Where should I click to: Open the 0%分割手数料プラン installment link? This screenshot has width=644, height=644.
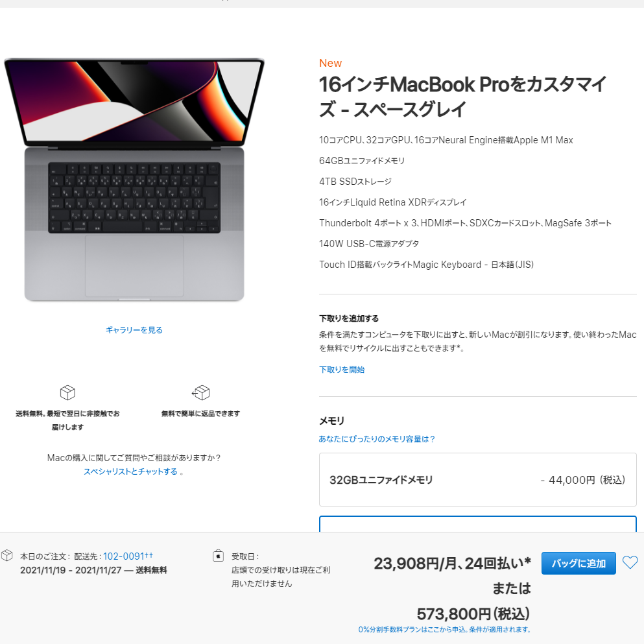pyautogui.click(x=444, y=629)
